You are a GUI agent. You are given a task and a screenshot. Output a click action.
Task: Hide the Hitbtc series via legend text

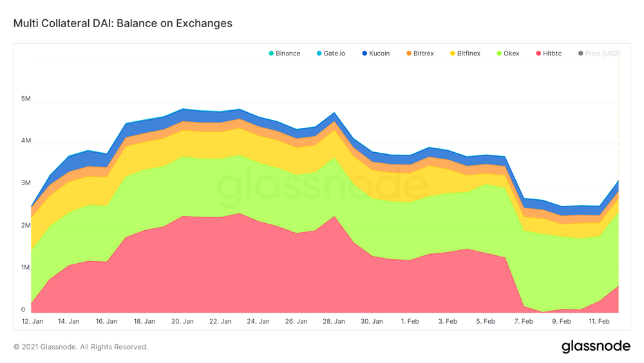click(x=553, y=54)
